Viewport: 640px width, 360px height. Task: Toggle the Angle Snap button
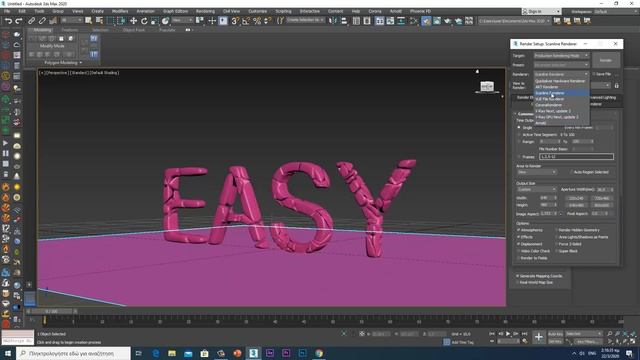click(246, 21)
